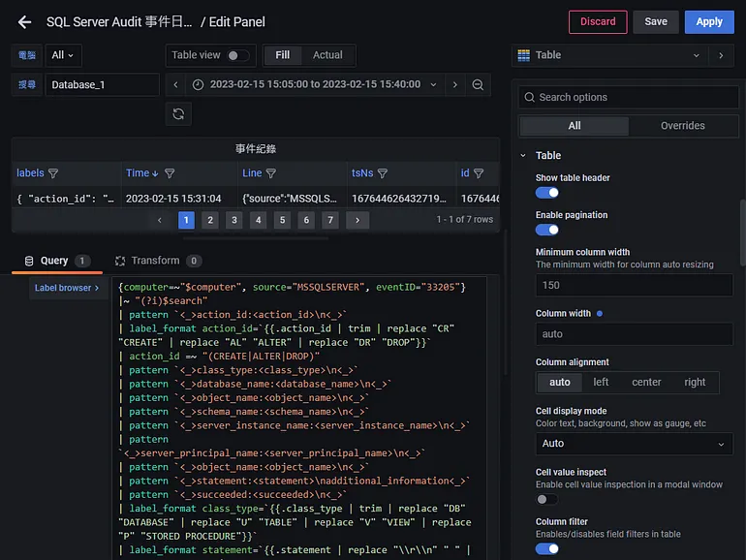The height and width of the screenshot is (560, 746).
Task: Click the Apply button
Action: pos(709,22)
